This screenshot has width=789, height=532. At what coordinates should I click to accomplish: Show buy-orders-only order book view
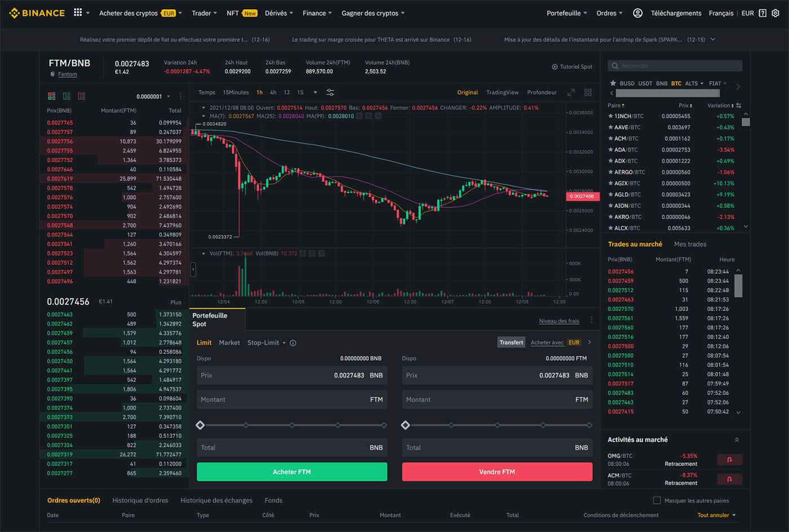(x=67, y=96)
